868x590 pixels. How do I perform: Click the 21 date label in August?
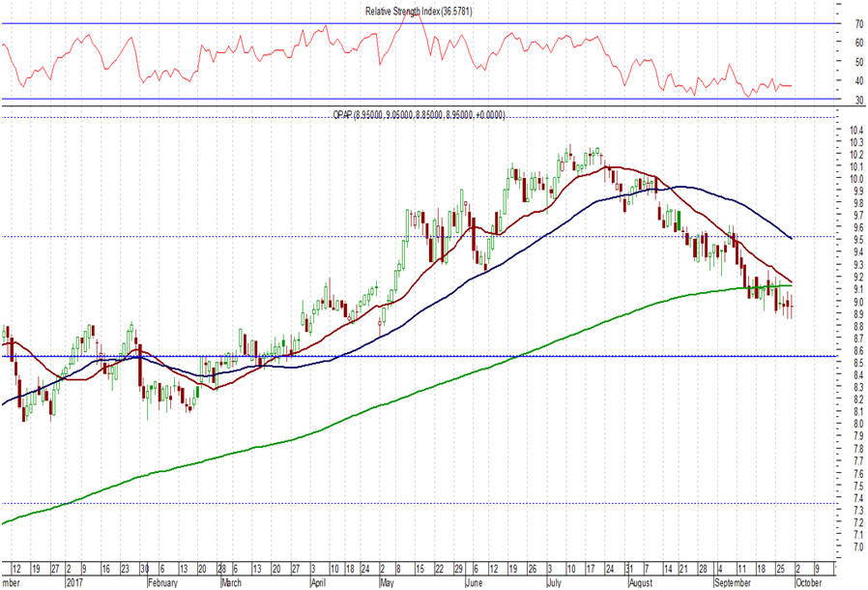click(683, 569)
